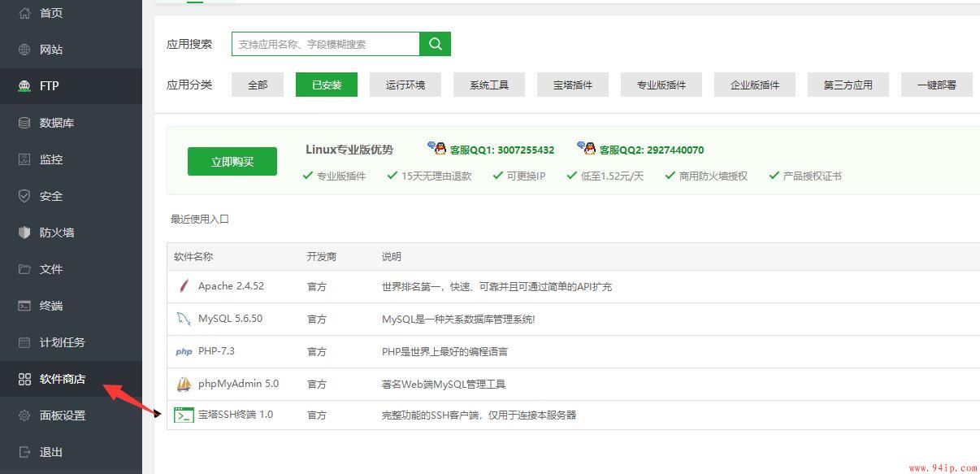
Task: Click the 立即购买 button
Action: click(x=232, y=161)
